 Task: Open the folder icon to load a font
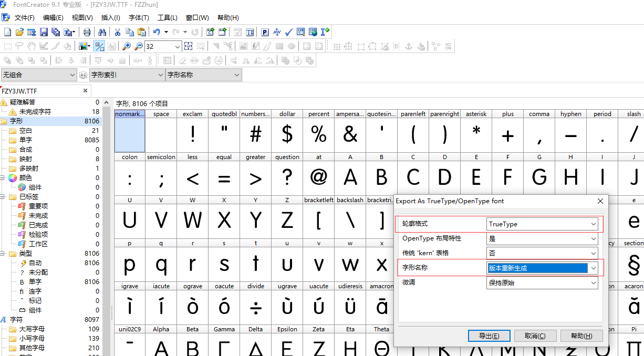click(19, 32)
